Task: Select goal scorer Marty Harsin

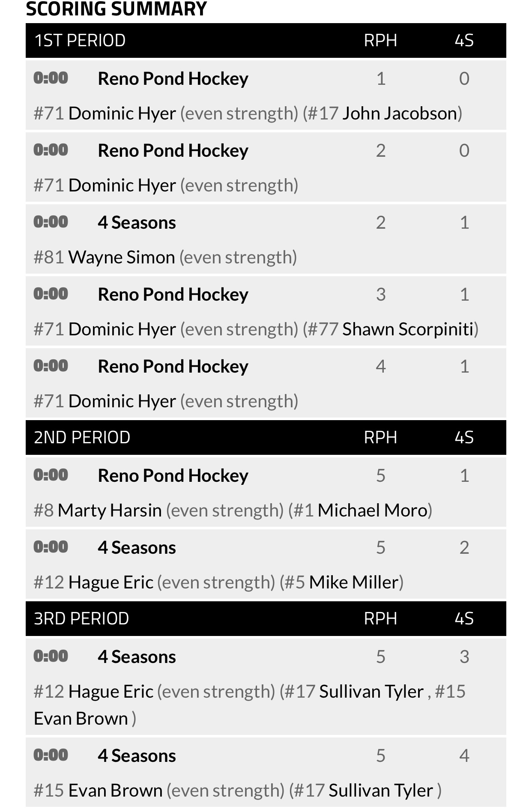Action: coord(110,510)
